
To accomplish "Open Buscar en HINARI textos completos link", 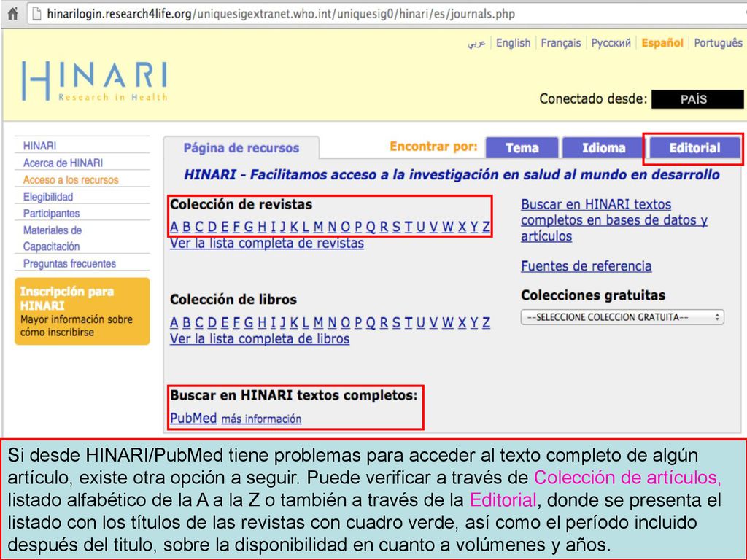I will [614, 220].
